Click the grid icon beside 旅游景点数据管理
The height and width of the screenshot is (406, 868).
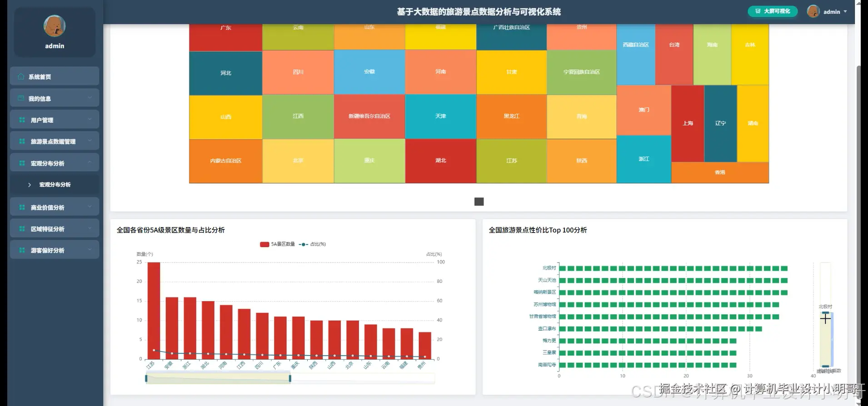pos(22,141)
